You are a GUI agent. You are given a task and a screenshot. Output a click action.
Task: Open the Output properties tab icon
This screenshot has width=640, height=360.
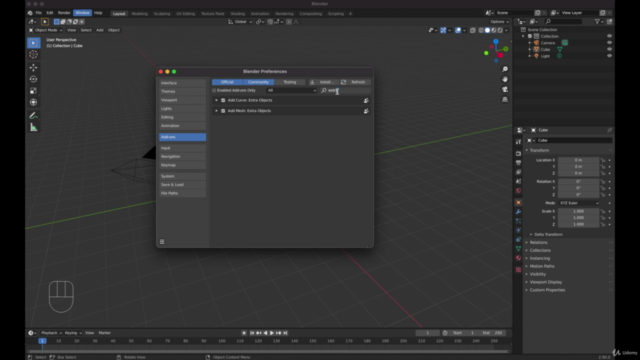(x=518, y=162)
